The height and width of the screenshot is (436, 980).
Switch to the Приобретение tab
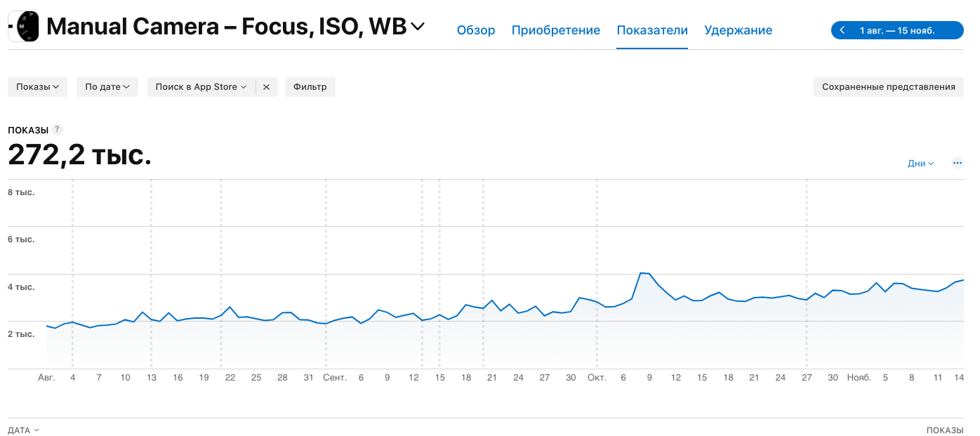[555, 30]
